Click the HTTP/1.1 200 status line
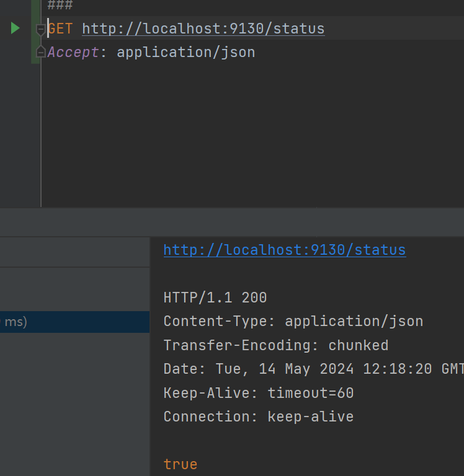 point(215,297)
